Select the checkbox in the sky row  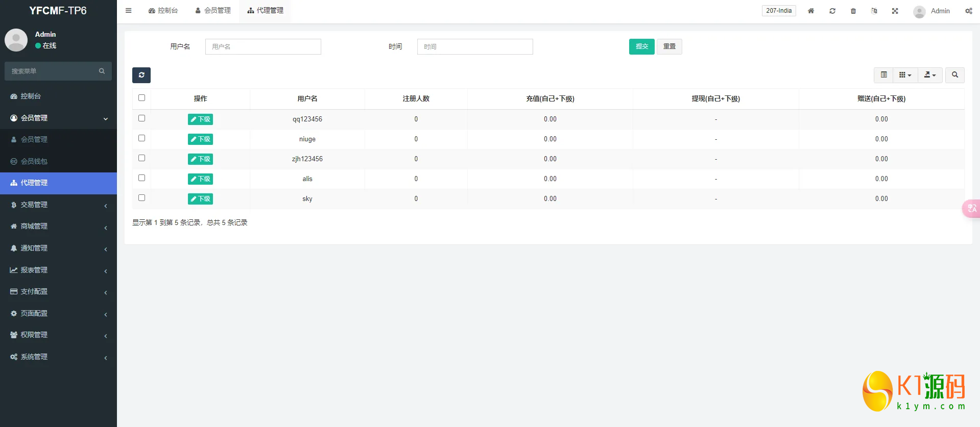(141, 198)
